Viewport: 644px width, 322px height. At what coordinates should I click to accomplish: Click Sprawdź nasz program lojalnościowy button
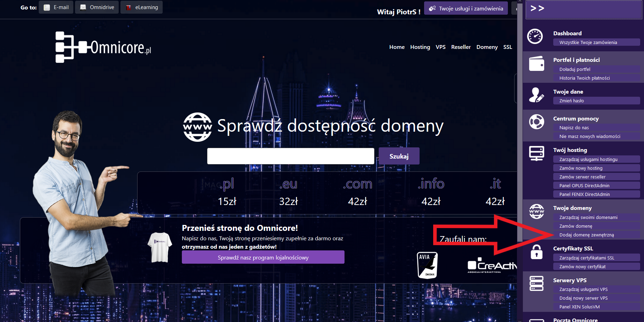click(x=263, y=257)
